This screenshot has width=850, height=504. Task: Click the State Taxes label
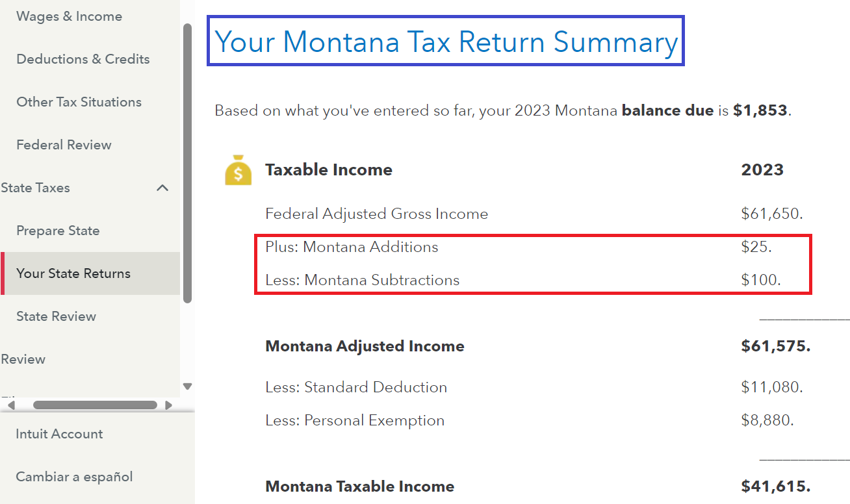(x=36, y=188)
